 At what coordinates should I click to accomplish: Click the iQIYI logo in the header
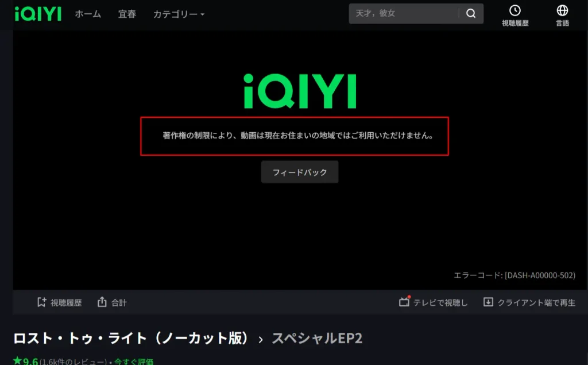pos(38,14)
